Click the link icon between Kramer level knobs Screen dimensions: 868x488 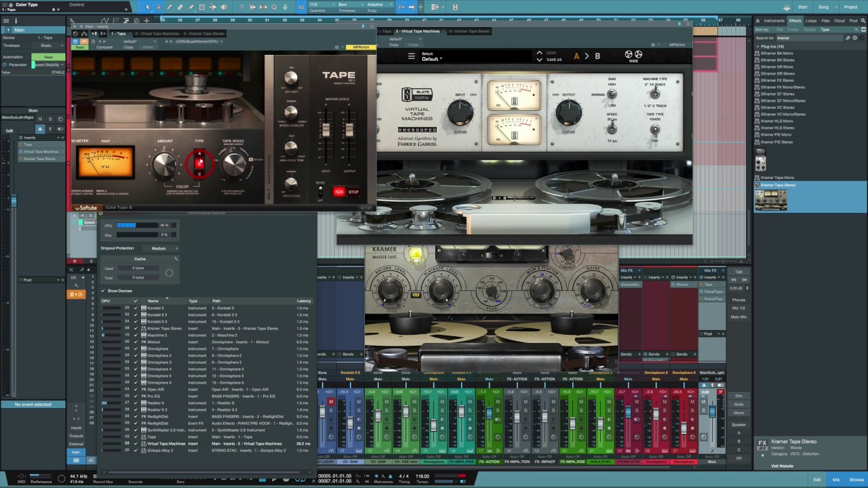[416, 295]
